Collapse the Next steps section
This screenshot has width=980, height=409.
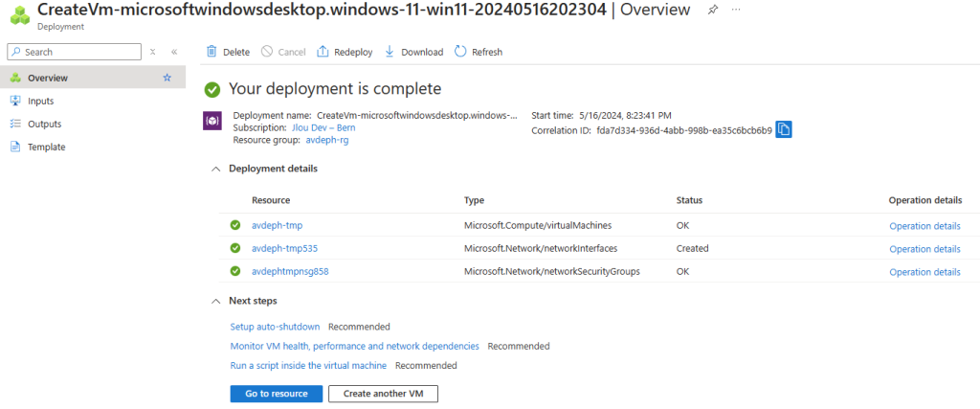click(216, 302)
